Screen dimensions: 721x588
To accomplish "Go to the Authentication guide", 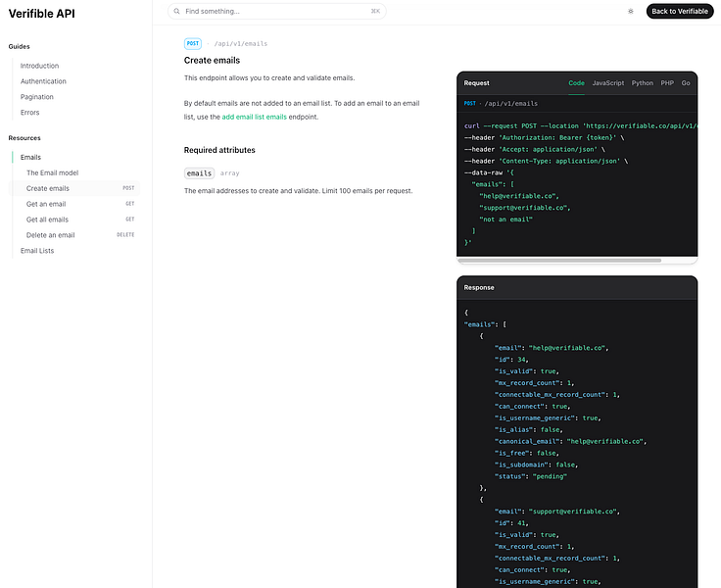I will (43, 81).
